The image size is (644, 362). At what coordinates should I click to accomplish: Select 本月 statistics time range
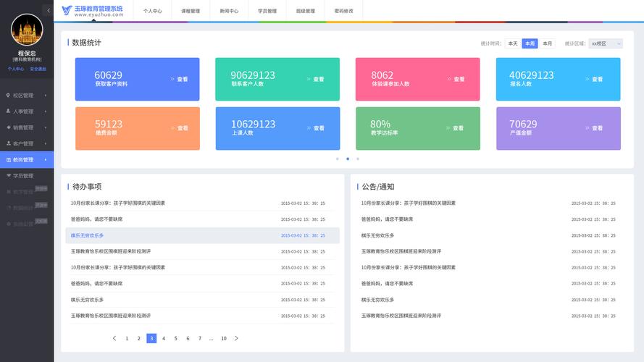click(x=547, y=43)
